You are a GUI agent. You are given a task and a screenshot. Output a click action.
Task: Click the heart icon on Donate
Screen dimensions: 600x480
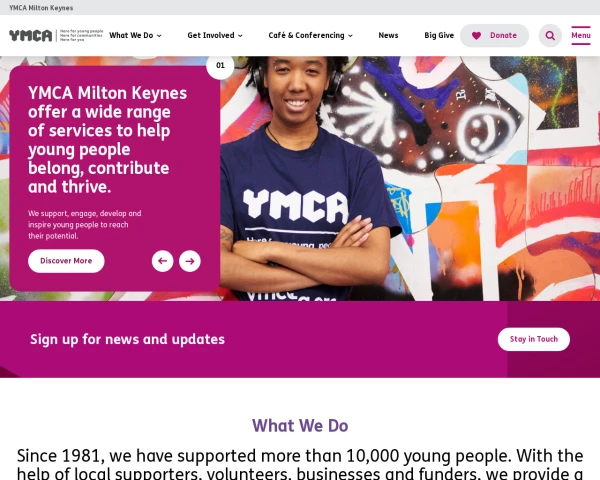point(476,36)
